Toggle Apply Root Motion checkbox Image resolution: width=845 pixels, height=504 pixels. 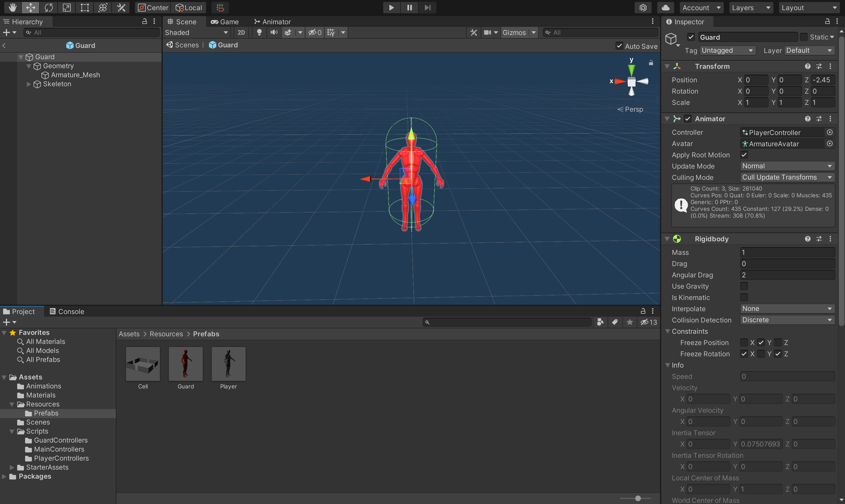tap(744, 155)
